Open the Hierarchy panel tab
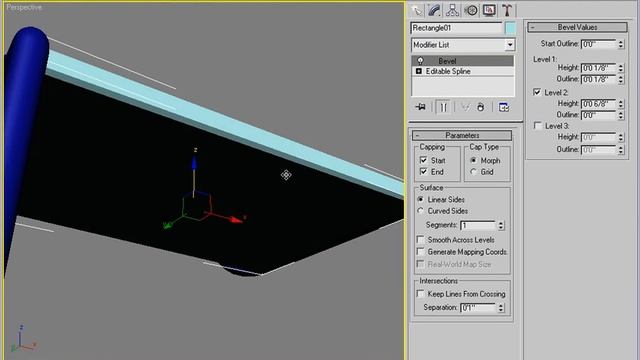The width and height of the screenshot is (640, 360). [452, 10]
